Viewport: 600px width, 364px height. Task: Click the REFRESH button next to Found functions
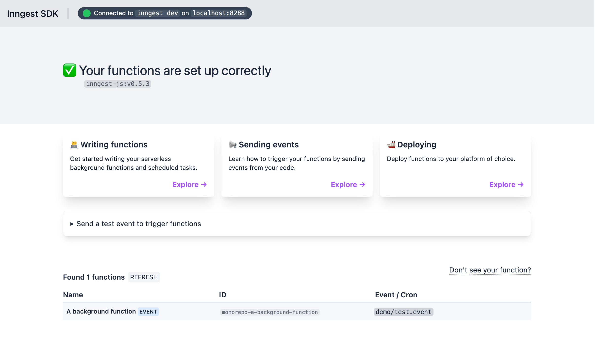click(x=144, y=277)
